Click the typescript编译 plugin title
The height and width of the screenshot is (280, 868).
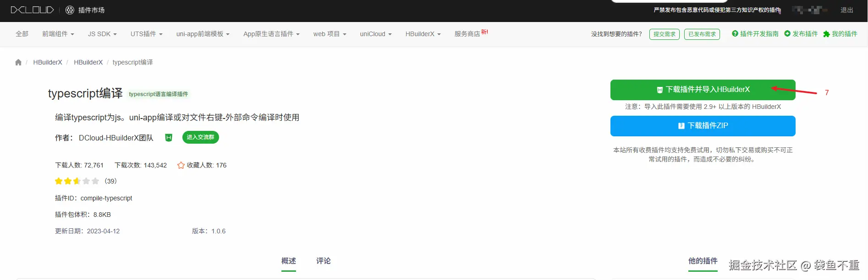click(85, 93)
